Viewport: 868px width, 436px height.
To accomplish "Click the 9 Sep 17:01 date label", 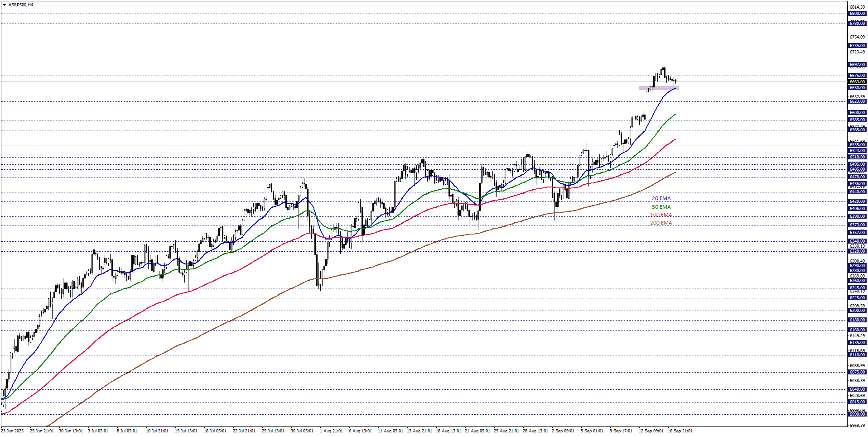I will coord(621,431).
